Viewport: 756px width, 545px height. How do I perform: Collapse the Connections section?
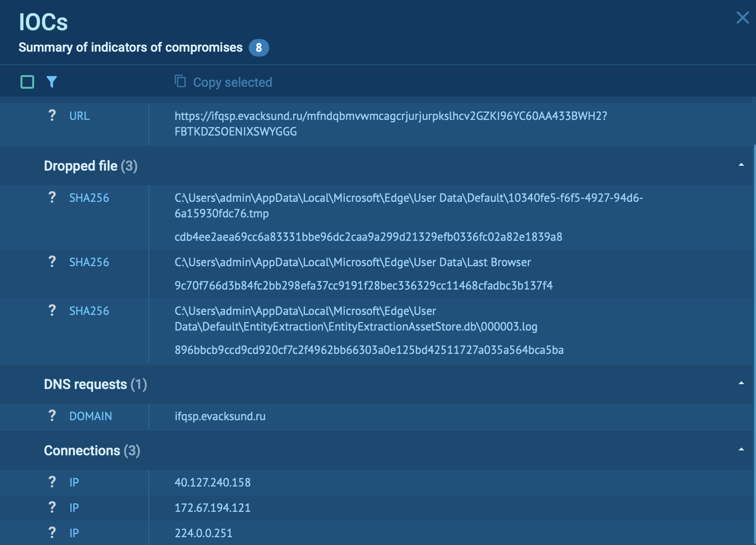[741, 450]
